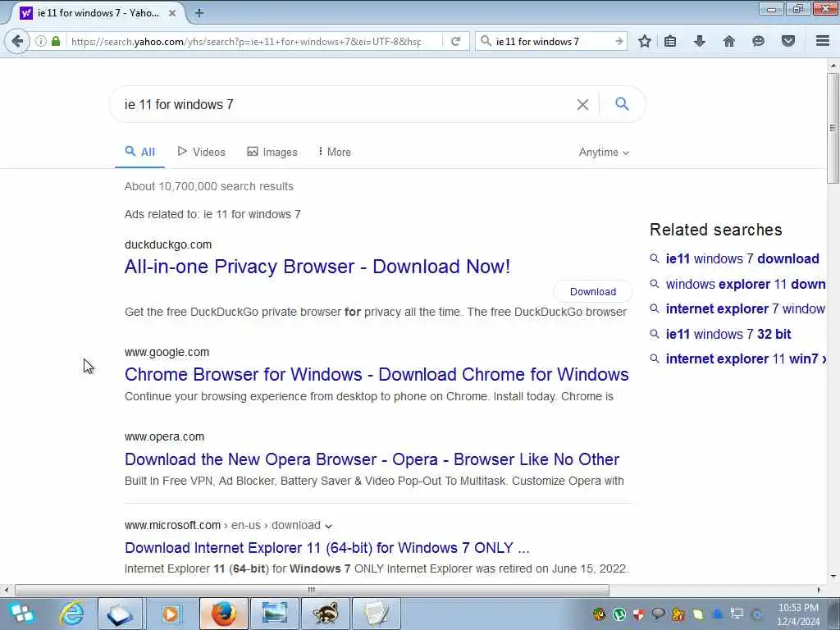Open the notepad document taskbar icon
This screenshot has height=630, width=840.
click(376, 614)
